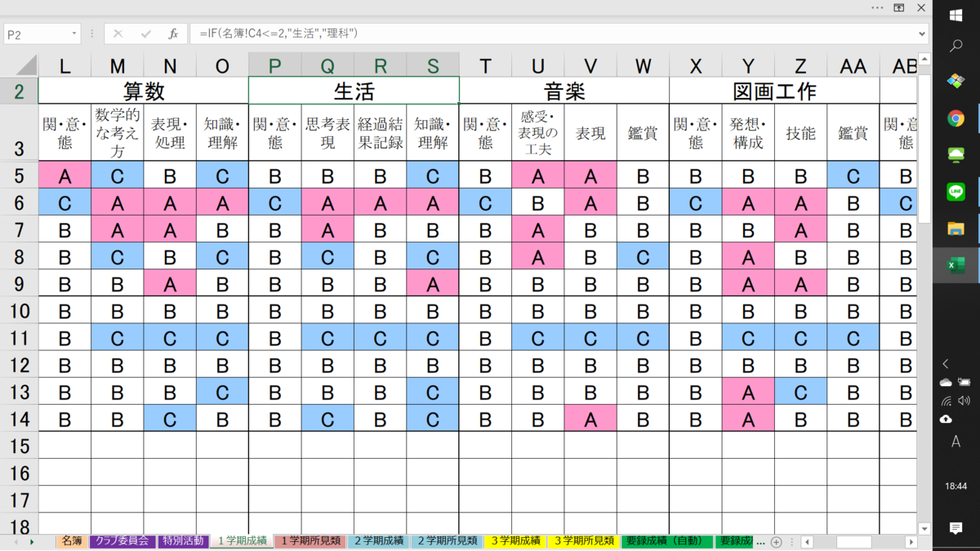Toggle the IME input mode A indicator
980x551 pixels.
[x=956, y=442]
